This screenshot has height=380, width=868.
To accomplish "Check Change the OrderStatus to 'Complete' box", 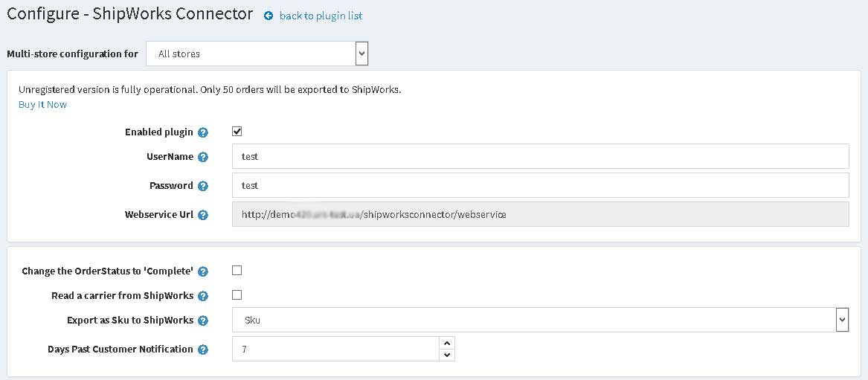I will (x=237, y=271).
